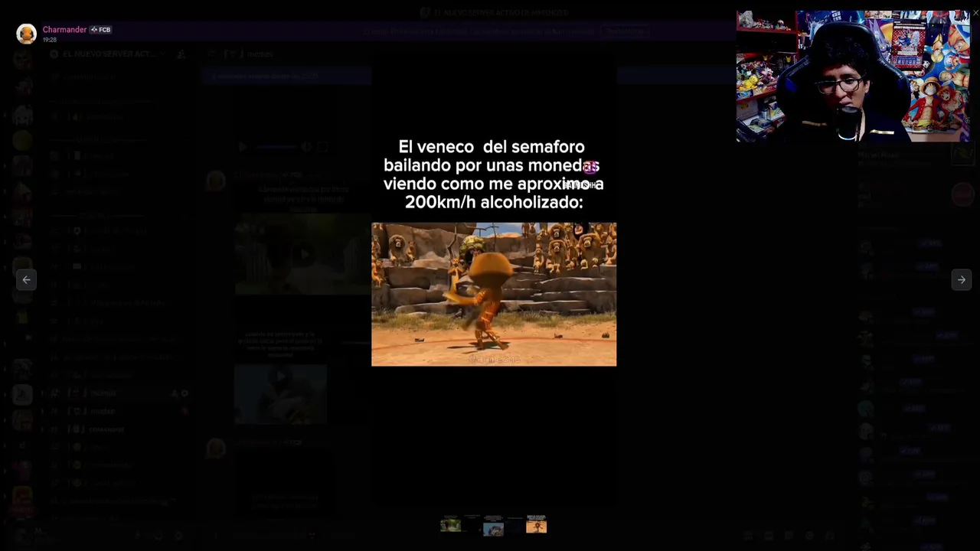The image size is (980, 551).
Task: Click the FCB server tag badge
Action: tap(101, 30)
